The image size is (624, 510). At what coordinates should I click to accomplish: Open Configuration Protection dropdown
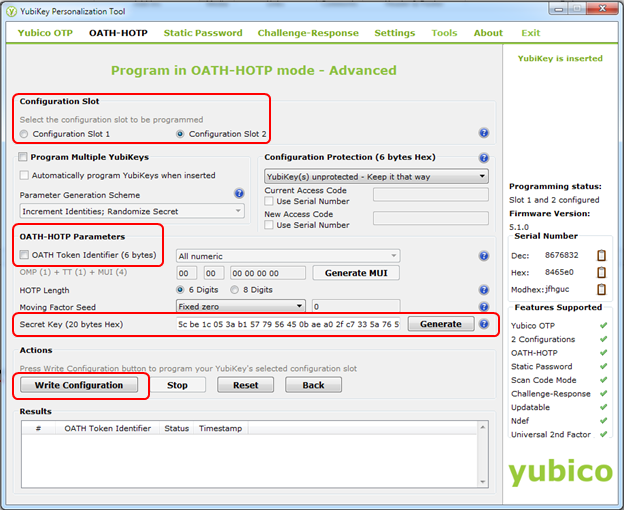[376, 176]
